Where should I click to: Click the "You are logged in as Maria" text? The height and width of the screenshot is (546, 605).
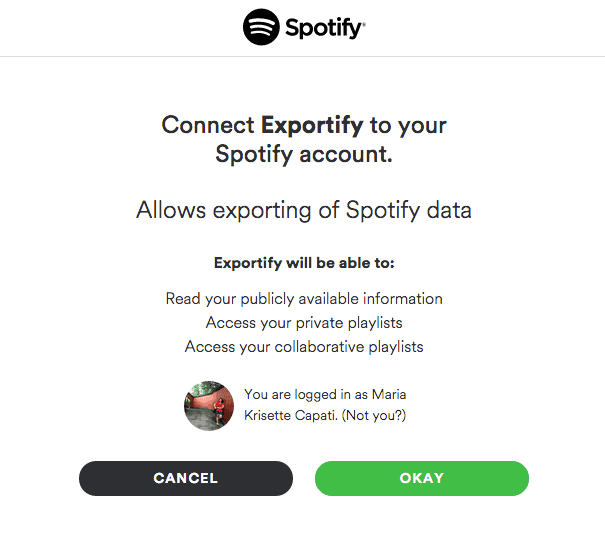click(325, 395)
